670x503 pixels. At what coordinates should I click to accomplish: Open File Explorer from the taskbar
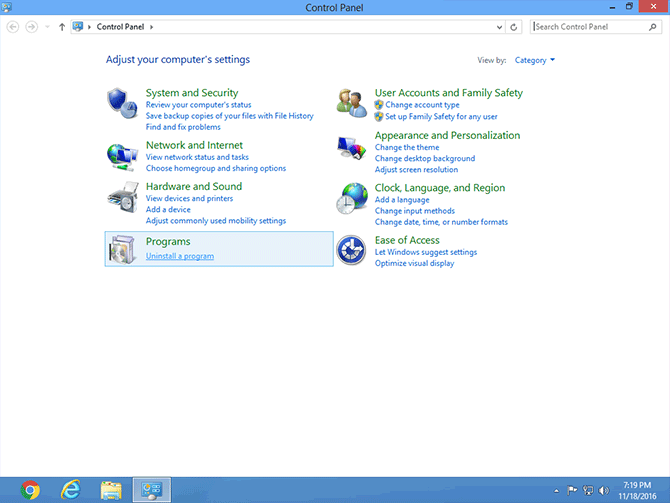pyautogui.click(x=111, y=490)
